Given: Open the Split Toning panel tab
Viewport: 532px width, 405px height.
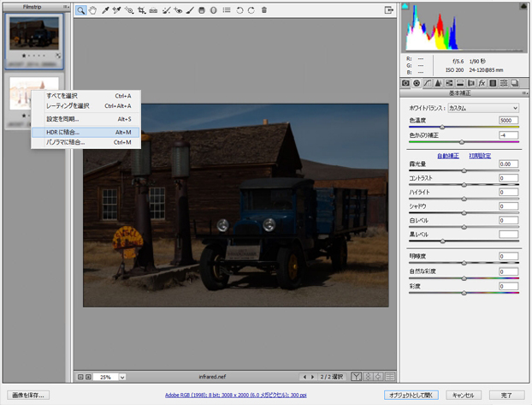Looking at the screenshot, I should 460,83.
